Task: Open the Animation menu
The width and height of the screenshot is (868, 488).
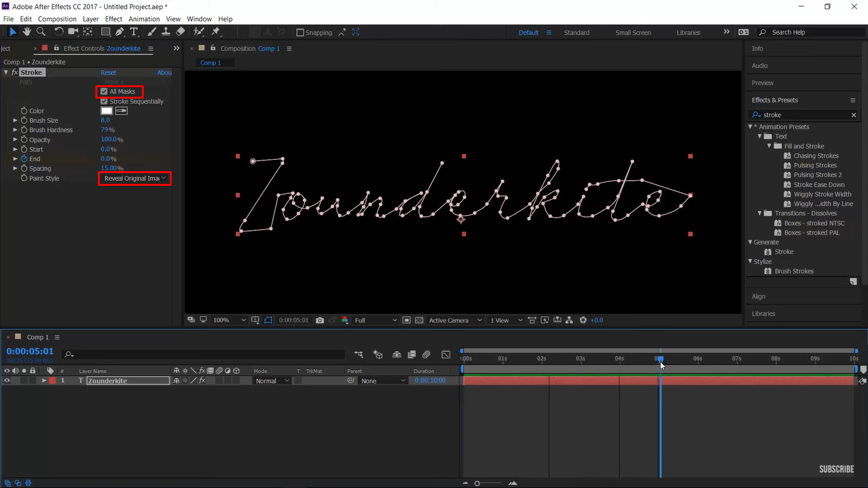Action: [x=144, y=18]
